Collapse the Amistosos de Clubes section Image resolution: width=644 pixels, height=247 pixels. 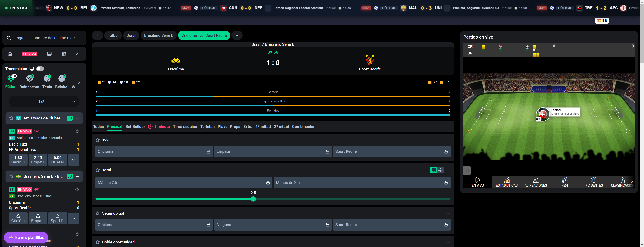pyautogui.click(x=77, y=118)
